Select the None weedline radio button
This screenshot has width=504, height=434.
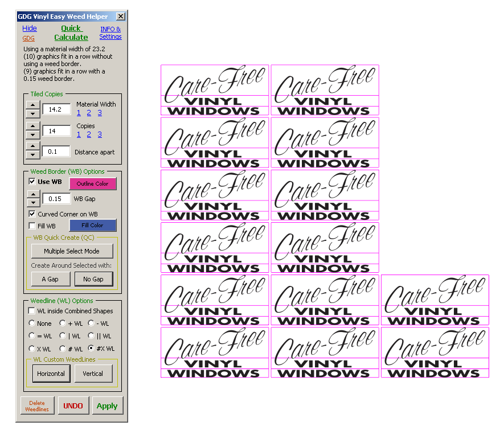[32, 323]
